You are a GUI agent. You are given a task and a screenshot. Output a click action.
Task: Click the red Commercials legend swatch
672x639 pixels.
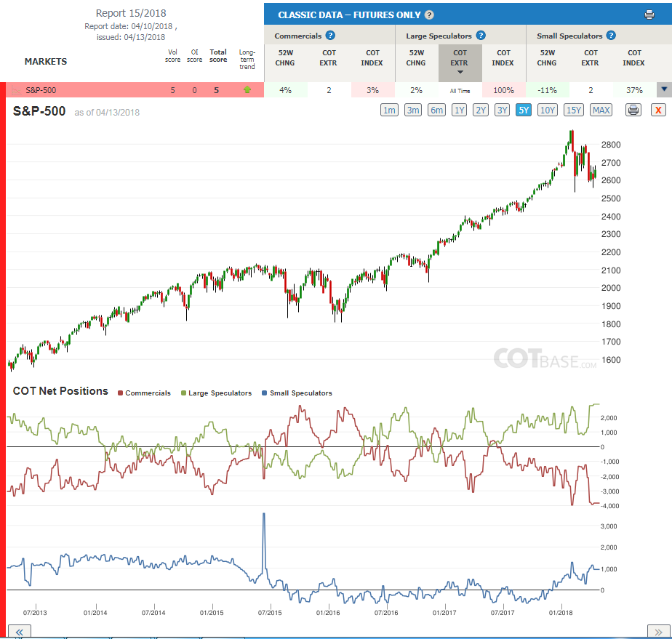coord(121,393)
